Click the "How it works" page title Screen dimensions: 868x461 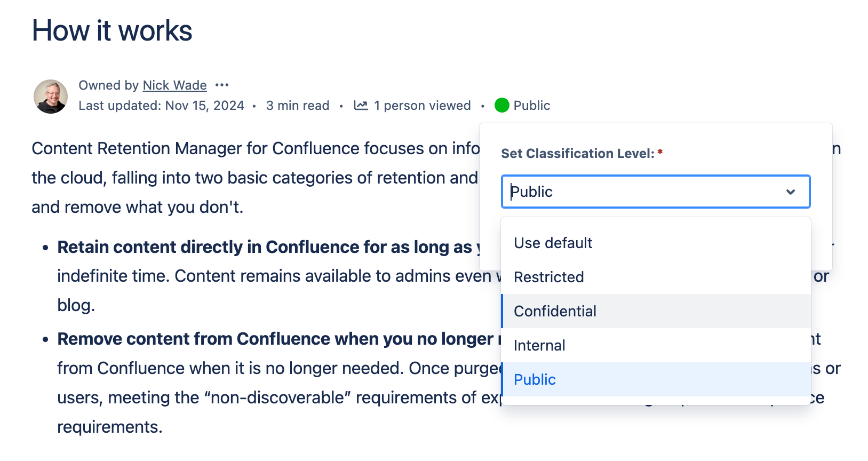tap(112, 30)
